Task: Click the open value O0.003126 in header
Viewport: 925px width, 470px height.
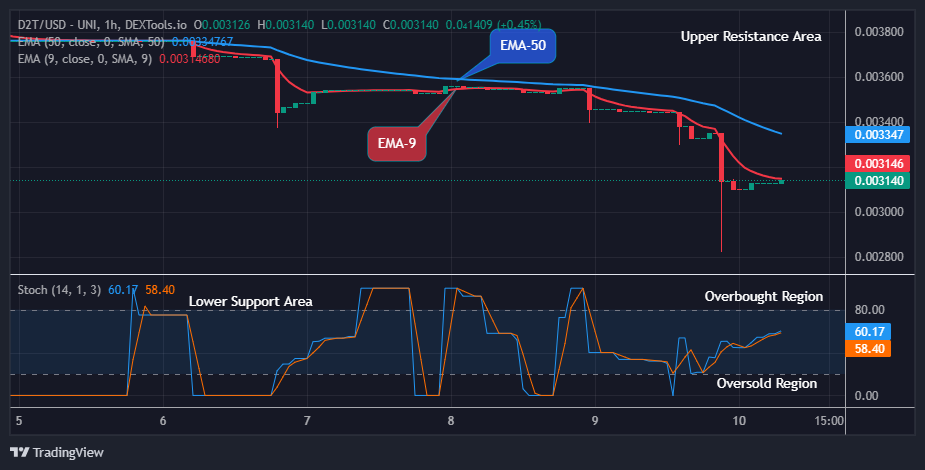Action: (222, 25)
